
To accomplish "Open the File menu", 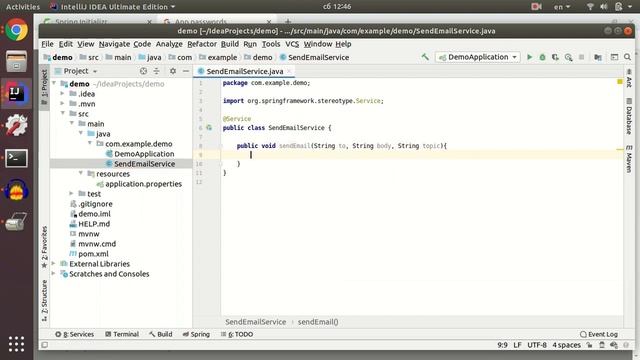I will pos(47,44).
